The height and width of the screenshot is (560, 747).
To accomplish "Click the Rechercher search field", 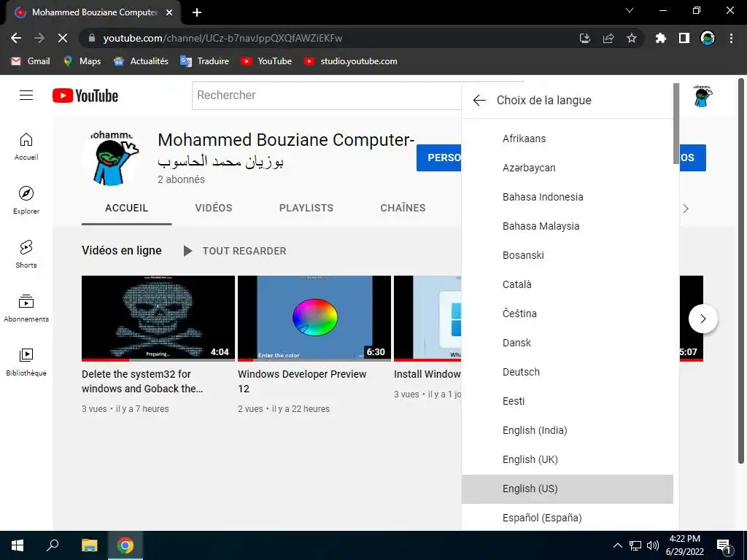I will pyautogui.click(x=327, y=96).
